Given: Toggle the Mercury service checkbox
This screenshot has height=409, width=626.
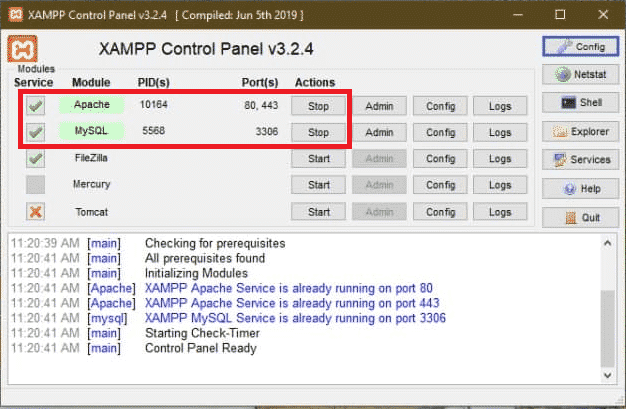Looking at the screenshot, I should click(x=36, y=185).
